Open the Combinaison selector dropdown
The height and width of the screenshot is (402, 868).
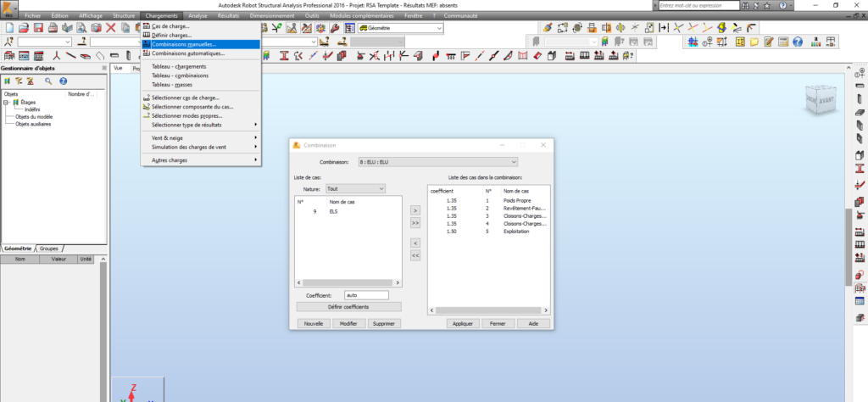click(437, 162)
